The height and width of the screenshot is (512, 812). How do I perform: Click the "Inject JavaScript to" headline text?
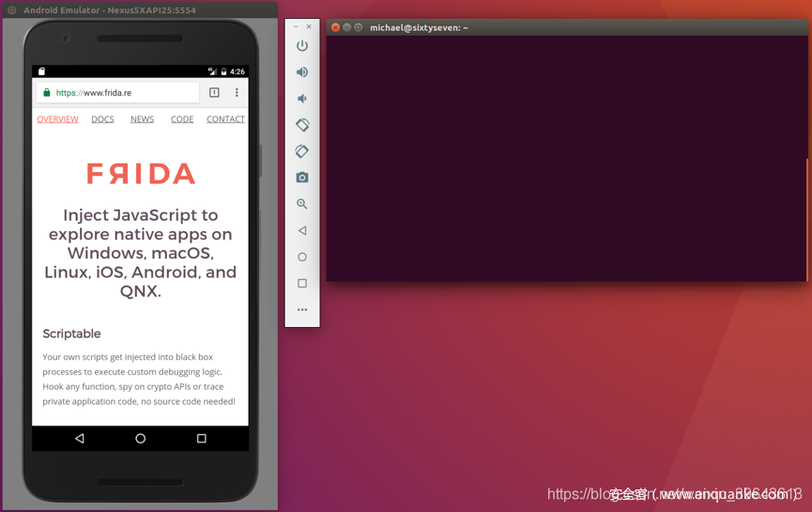140,215
